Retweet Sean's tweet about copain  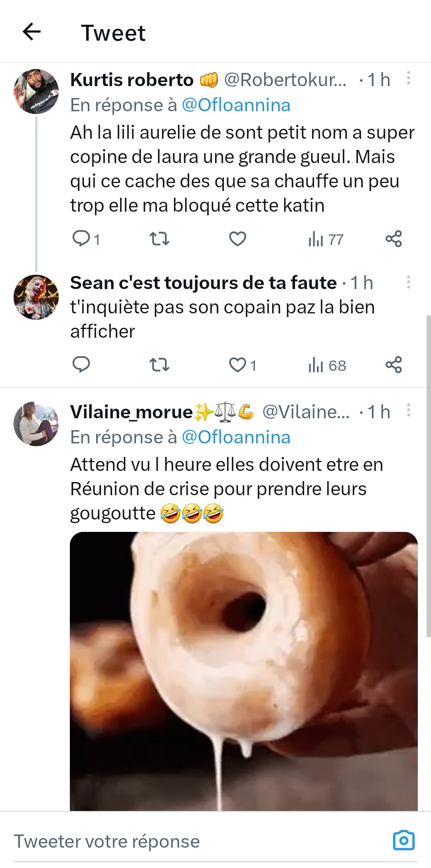pos(159,365)
